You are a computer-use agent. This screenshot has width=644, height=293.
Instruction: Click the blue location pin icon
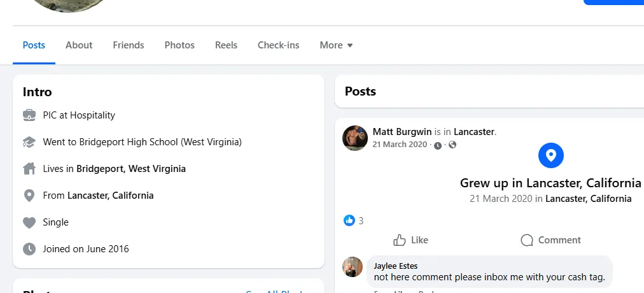click(x=551, y=155)
